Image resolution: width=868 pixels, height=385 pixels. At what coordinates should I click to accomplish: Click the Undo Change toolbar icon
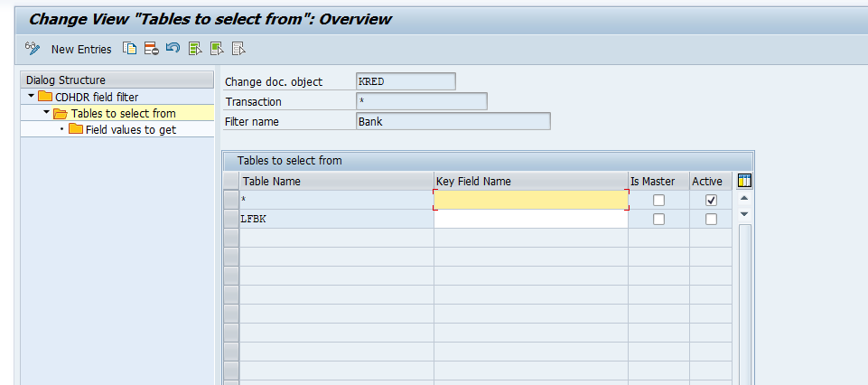[x=173, y=49]
